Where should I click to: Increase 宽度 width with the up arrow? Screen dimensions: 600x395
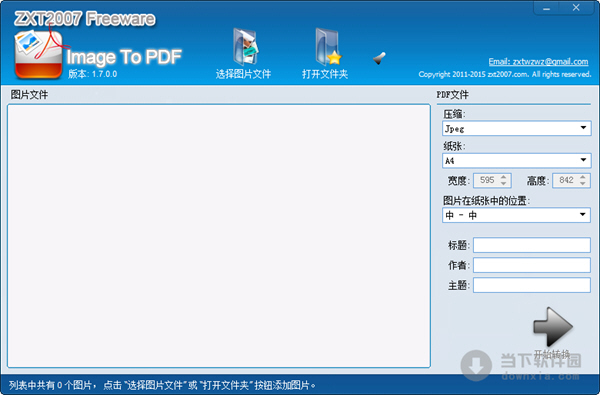click(504, 177)
